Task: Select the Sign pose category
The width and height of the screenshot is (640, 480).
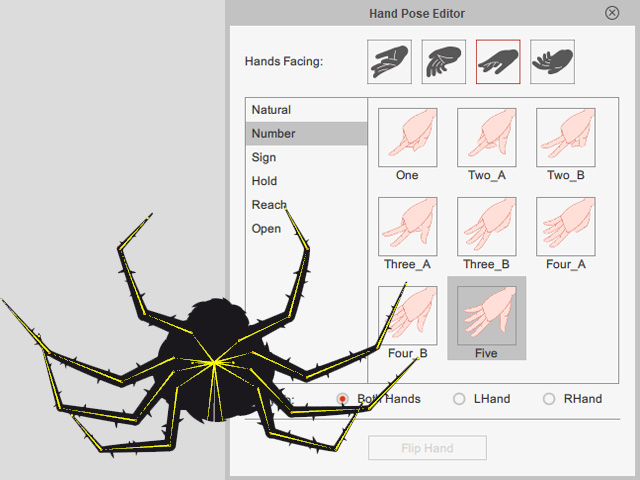Action: point(264,157)
